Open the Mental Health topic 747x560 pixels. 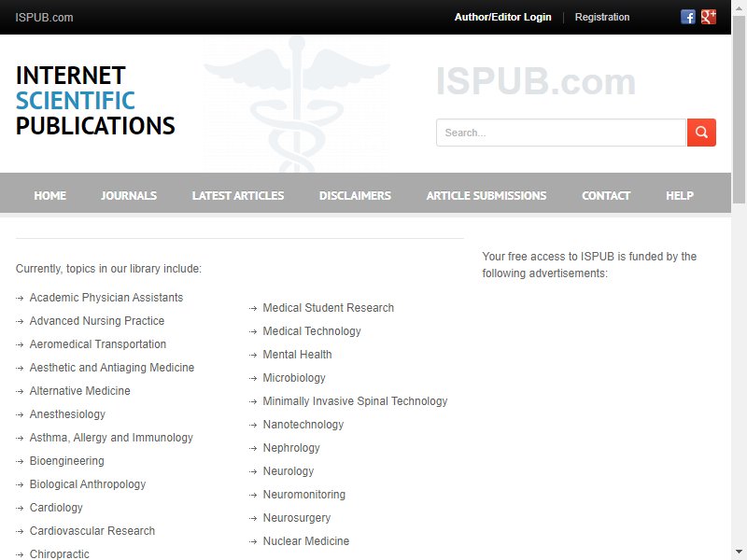point(297,355)
